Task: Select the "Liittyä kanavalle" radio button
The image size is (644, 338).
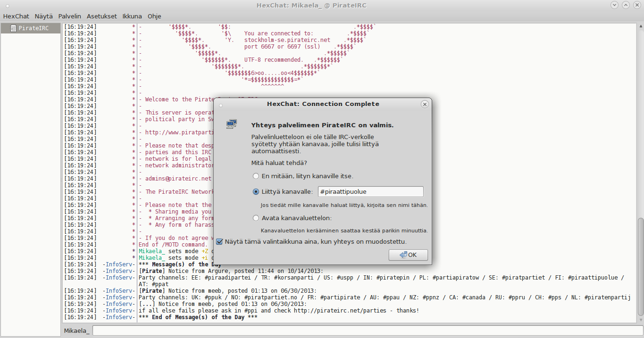Action: [256, 192]
